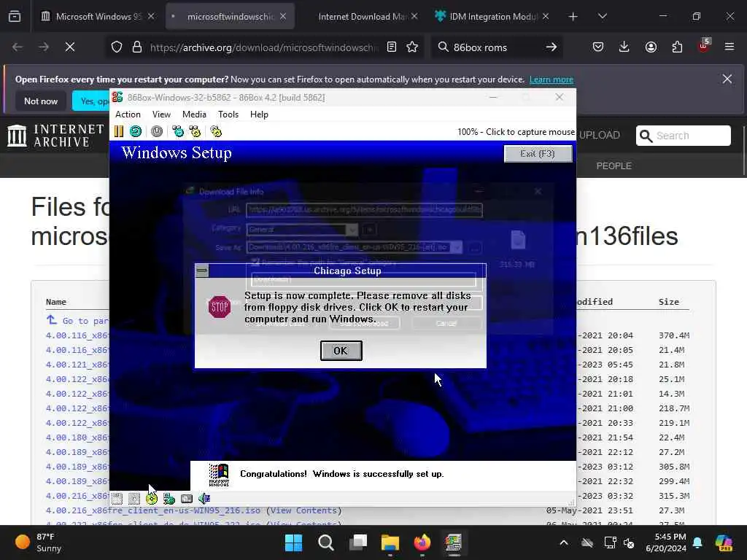
Task: Switch to the IDM Integration Module tab
Action: (491, 17)
